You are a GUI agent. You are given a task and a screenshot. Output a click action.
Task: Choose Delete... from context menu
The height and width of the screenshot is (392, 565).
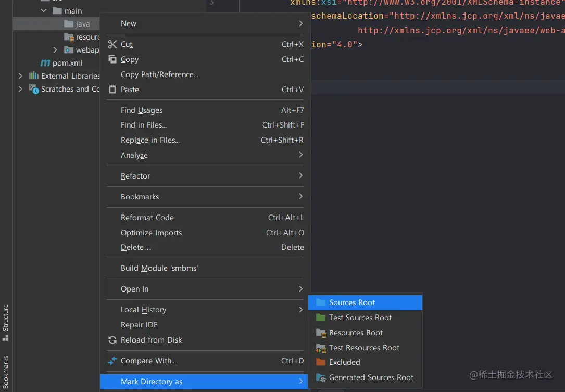click(x=205, y=247)
